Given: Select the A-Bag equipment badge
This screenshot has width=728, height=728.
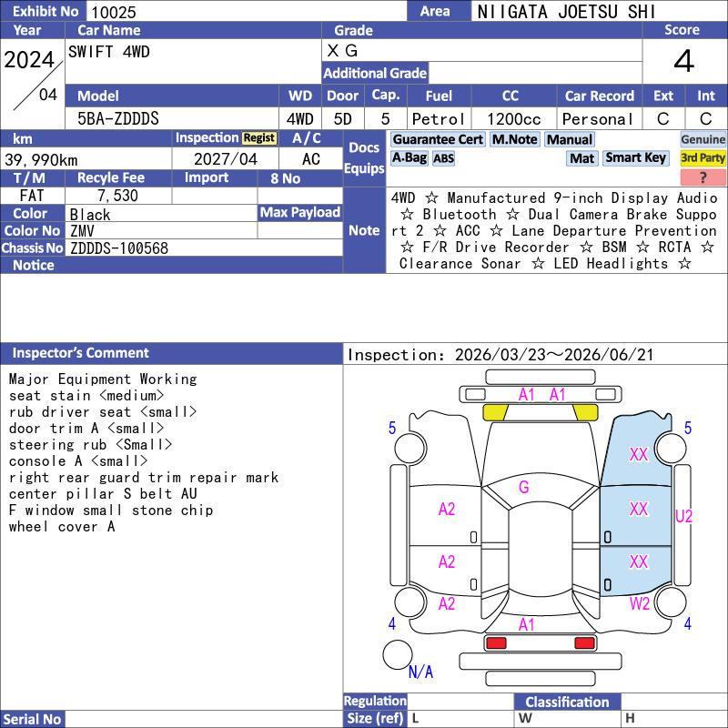Looking at the screenshot, I should click(x=409, y=157).
